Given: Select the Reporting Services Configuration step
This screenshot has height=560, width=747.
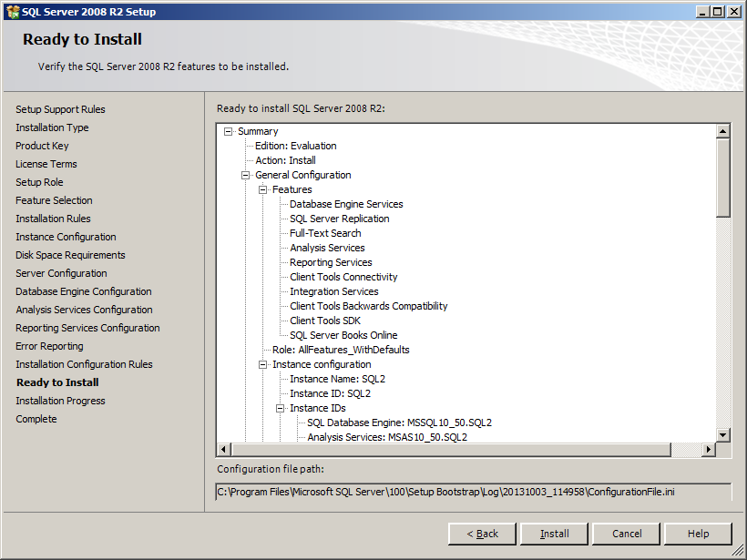Looking at the screenshot, I should click(x=87, y=328).
